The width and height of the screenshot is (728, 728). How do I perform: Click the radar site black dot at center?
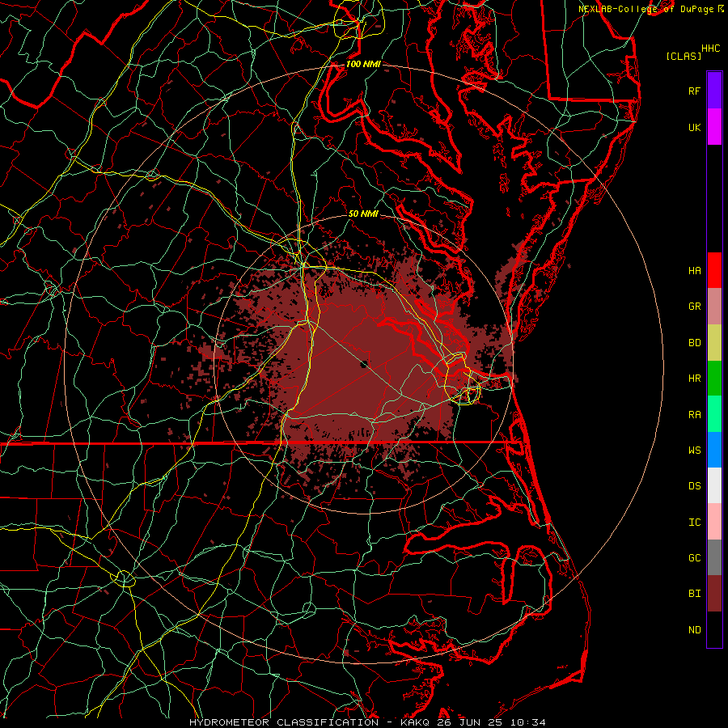pos(365,364)
